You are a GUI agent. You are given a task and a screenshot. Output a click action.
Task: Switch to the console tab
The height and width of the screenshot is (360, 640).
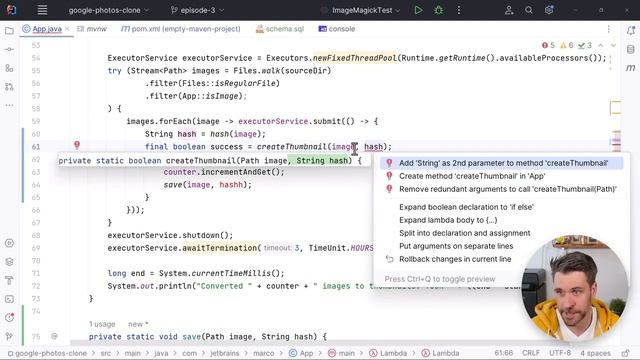[337, 29]
